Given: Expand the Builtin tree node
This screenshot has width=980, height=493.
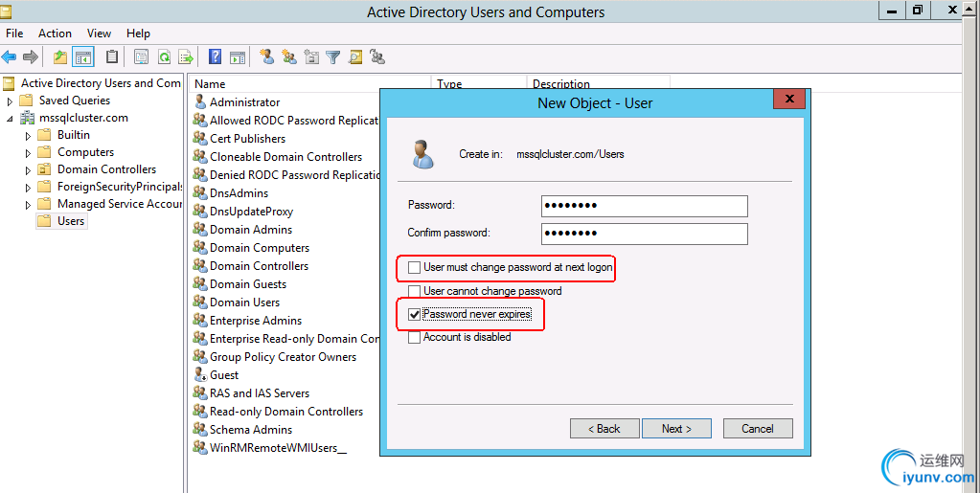Looking at the screenshot, I should click(x=28, y=135).
